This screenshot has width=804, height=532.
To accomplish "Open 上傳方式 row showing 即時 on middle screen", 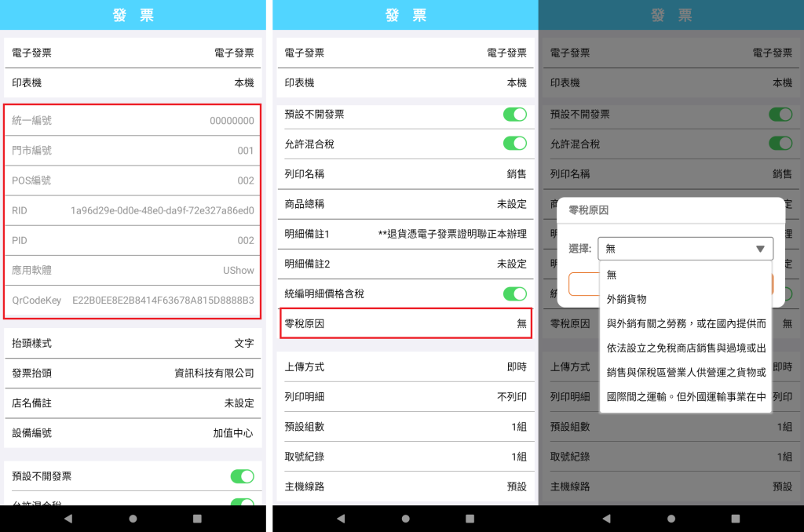I will (x=406, y=367).
